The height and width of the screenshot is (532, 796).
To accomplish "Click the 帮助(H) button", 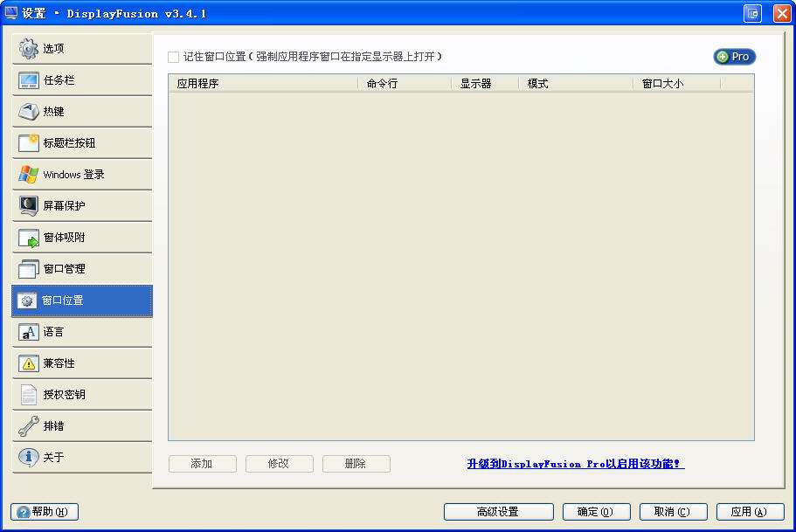I will pos(45,512).
